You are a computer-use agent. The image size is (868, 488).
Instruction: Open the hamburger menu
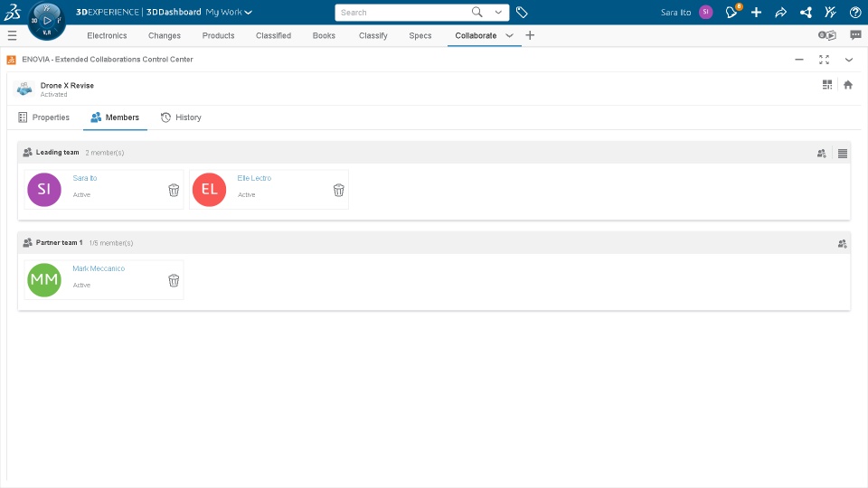[x=12, y=35]
